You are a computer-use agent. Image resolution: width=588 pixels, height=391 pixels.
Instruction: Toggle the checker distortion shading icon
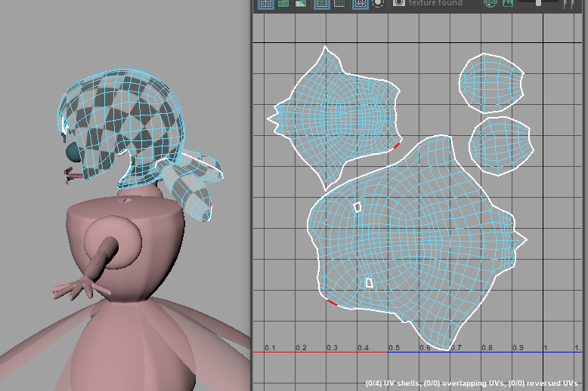point(301,4)
